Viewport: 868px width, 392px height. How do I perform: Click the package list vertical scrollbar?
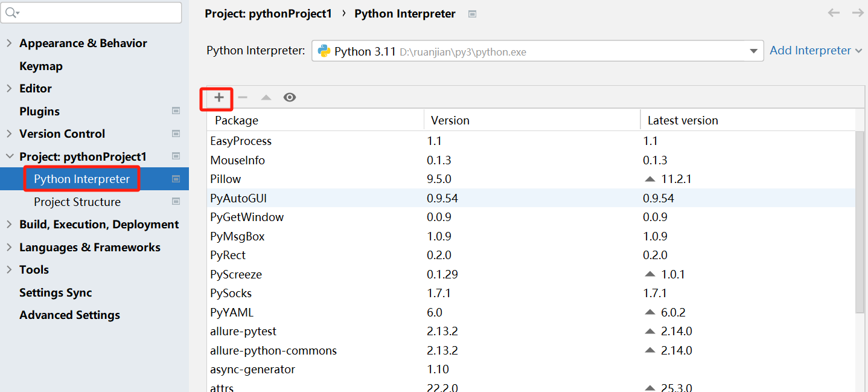tap(860, 222)
